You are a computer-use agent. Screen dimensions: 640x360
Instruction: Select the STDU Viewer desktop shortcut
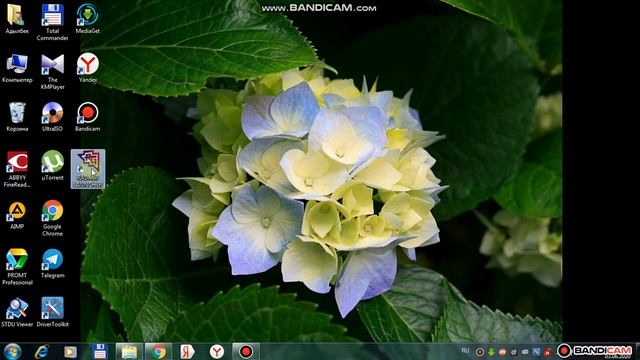[x=17, y=313]
